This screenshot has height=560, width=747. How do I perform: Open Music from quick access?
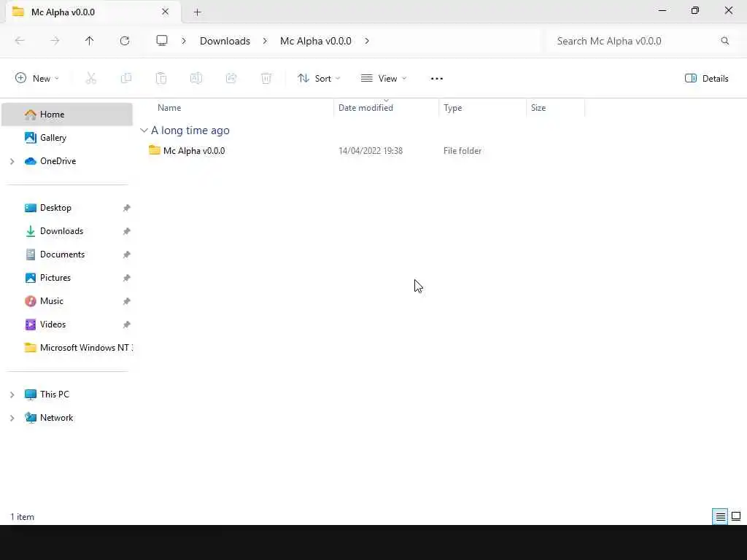click(x=52, y=301)
